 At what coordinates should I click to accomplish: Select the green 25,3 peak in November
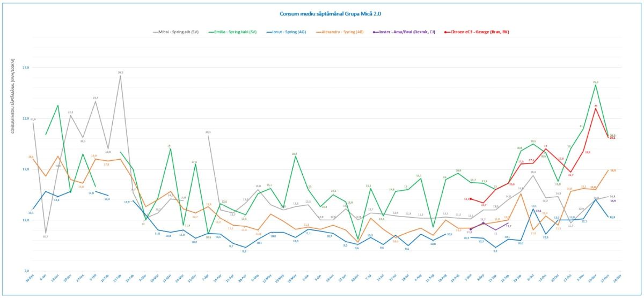[596, 85]
